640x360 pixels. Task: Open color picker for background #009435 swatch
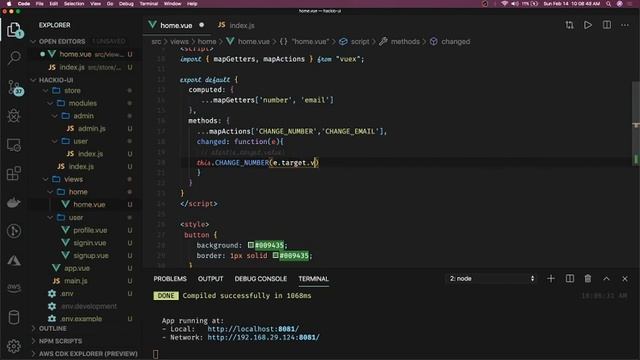[251, 245]
